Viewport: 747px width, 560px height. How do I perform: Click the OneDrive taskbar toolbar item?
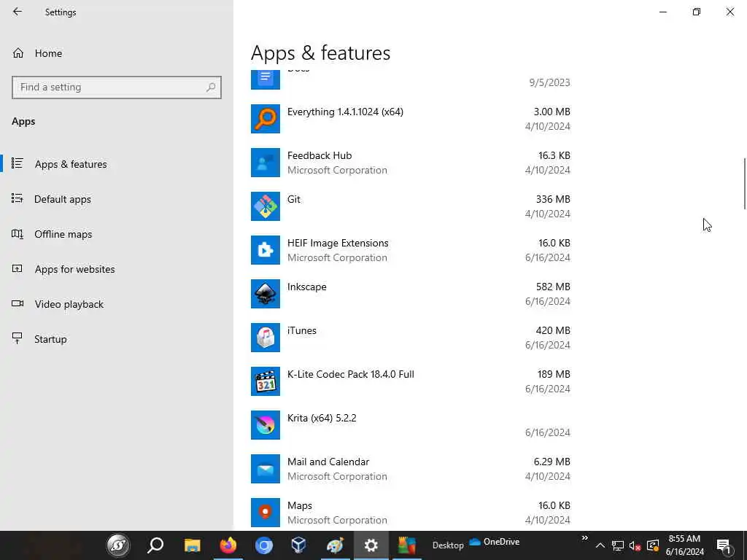tap(494, 542)
